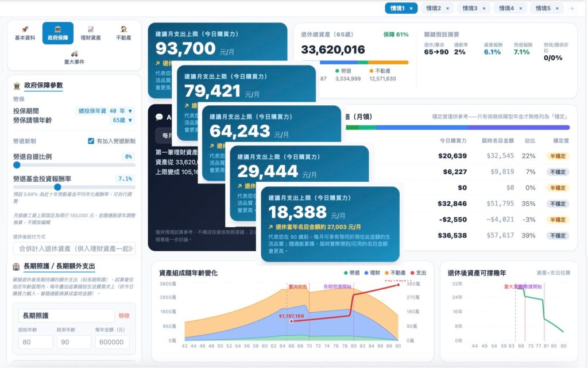Open the 重大事件 tab icon
Image resolution: width=588 pixels, height=368 pixels.
point(74,57)
